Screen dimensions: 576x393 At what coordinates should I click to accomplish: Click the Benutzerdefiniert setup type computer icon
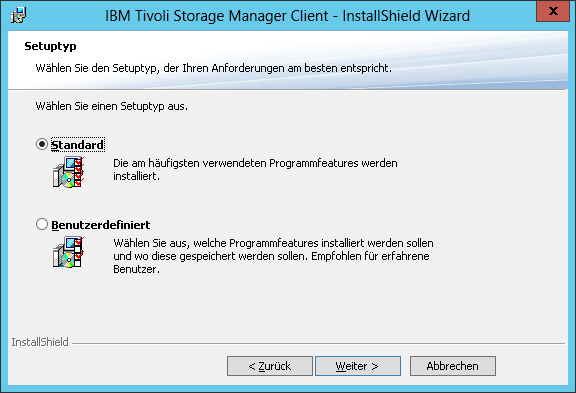point(68,252)
